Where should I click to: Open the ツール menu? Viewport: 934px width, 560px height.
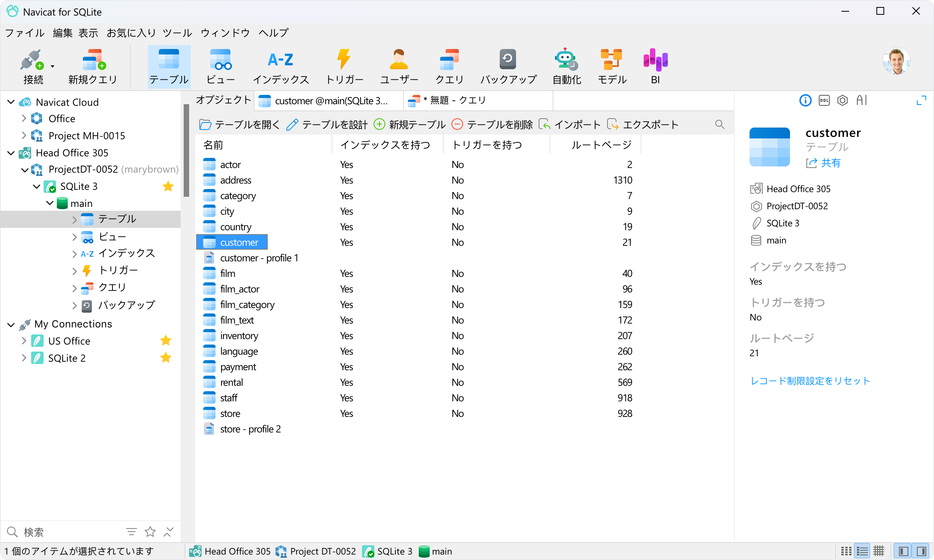click(x=177, y=33)
